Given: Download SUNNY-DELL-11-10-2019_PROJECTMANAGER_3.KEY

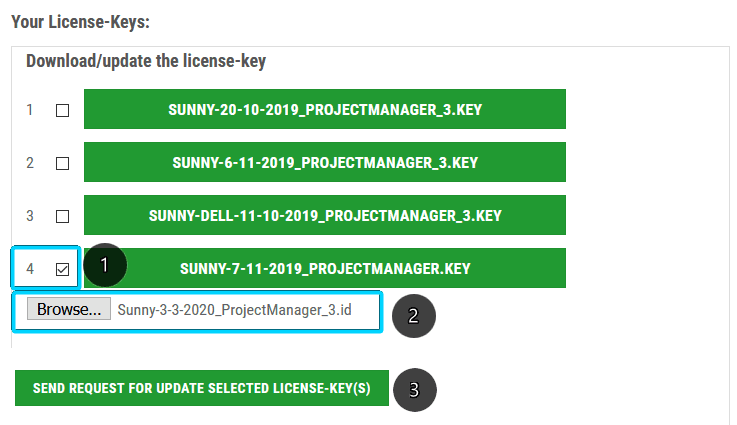Looking at the screenshot, I should tap(324, 215).
